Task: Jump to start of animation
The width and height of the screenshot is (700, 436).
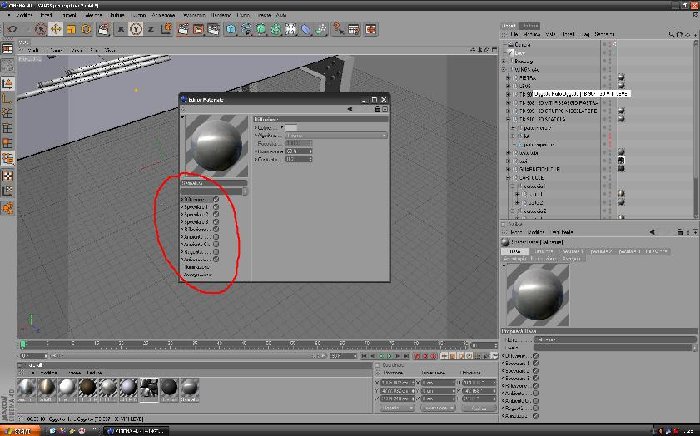Action: click(x=364, y=356)
